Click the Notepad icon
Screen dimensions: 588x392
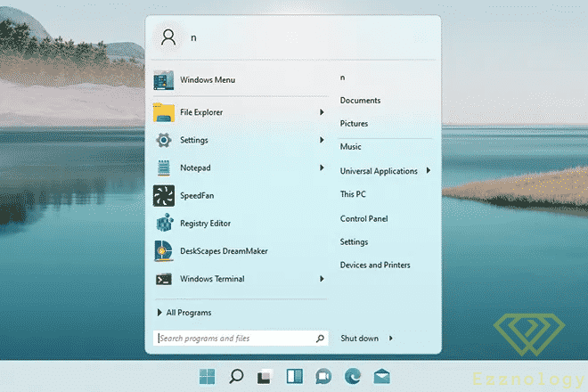coord(164,167)
